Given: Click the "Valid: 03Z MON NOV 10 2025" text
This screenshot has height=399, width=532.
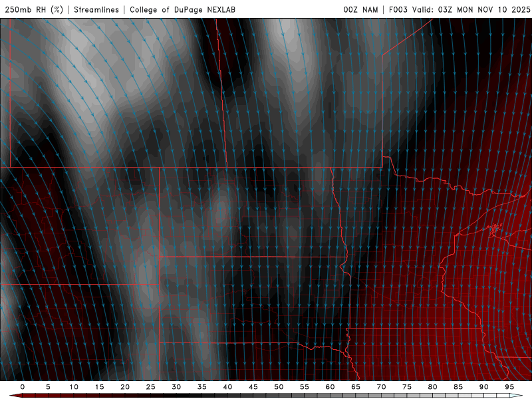Looking at the screenshot, I should [x=471, y=9].
